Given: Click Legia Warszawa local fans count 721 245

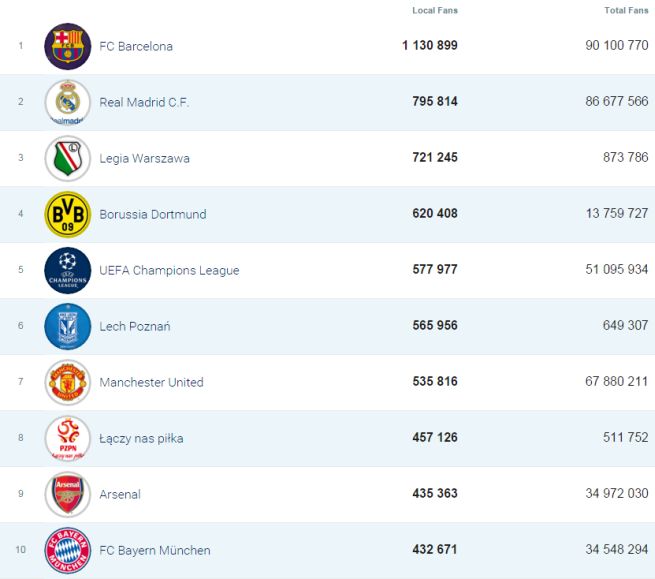Looking at the screenshot, I should (x=435, y=158).
